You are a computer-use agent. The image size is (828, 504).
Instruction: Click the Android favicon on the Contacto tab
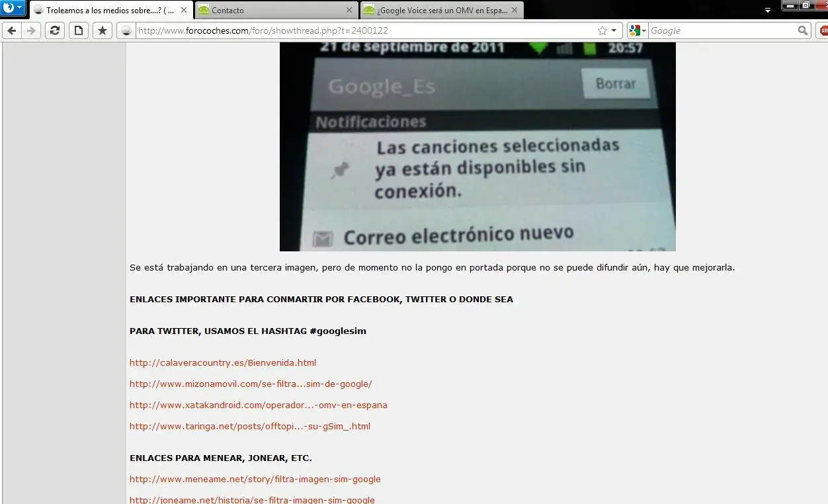click(204, 10)
